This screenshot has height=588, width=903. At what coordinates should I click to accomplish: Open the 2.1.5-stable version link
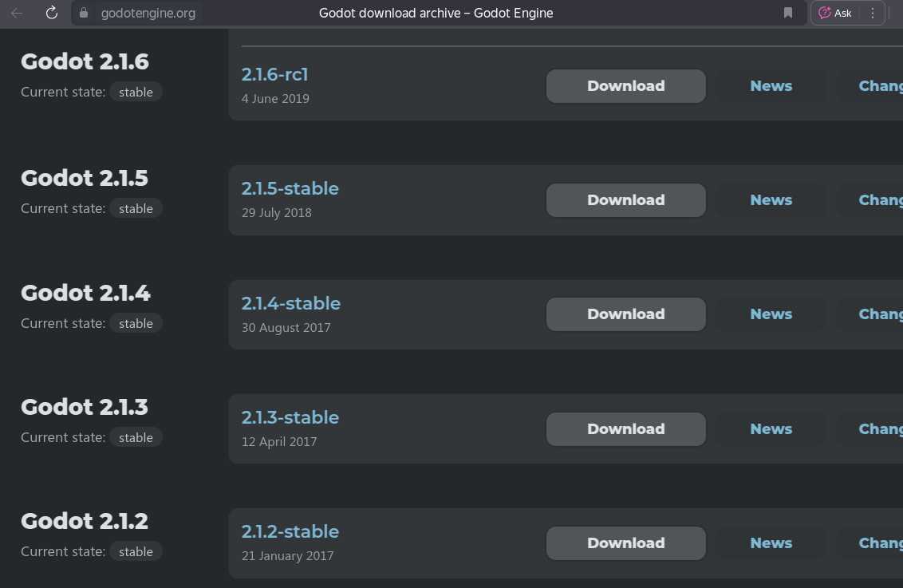click(x=290, y=189)
